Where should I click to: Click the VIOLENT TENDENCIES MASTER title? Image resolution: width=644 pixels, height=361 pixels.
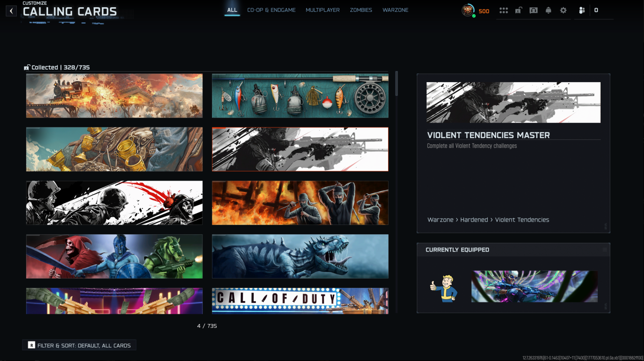pyautogui.click(x=488, y=135)
